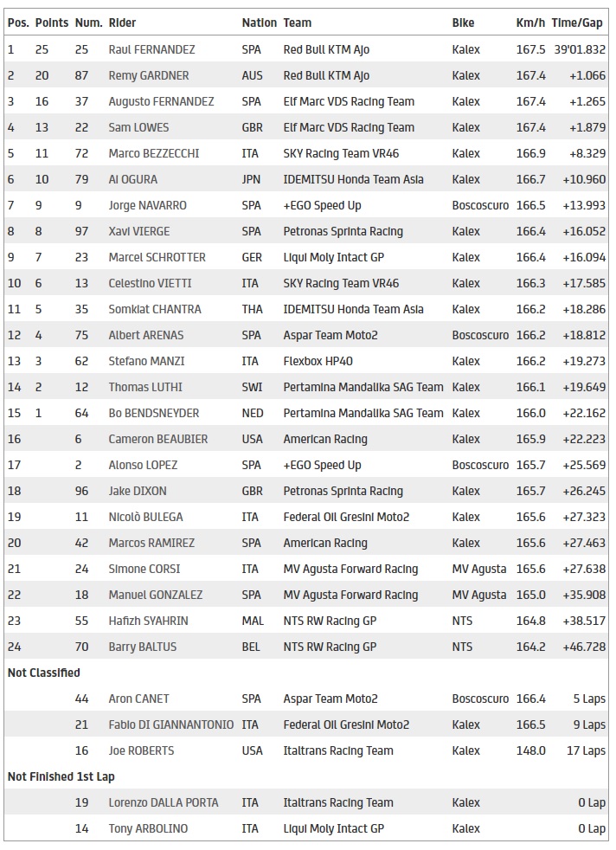Select rider Cameron BEAUBIER
Image resolution: width=616 pixels, height=850 pixels.
pos(157,439)
